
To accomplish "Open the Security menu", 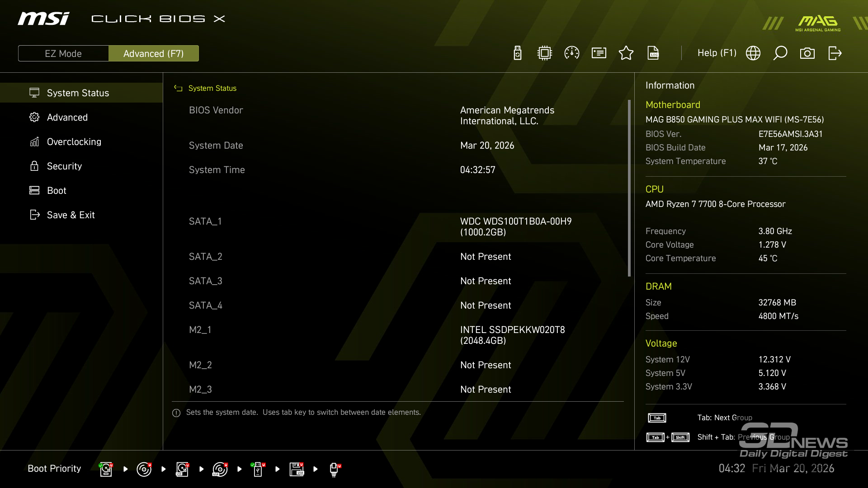I will tap(64, 166).
